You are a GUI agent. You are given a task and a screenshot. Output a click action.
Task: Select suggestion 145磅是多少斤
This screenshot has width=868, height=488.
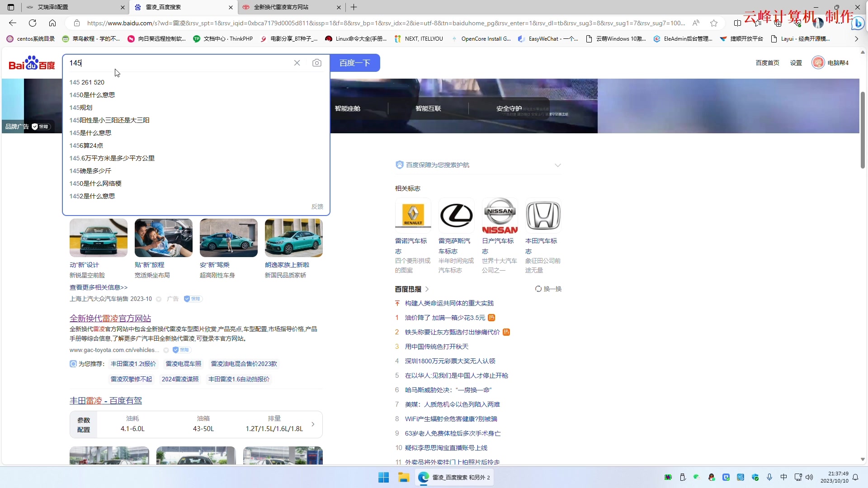(x=196, y=171)
